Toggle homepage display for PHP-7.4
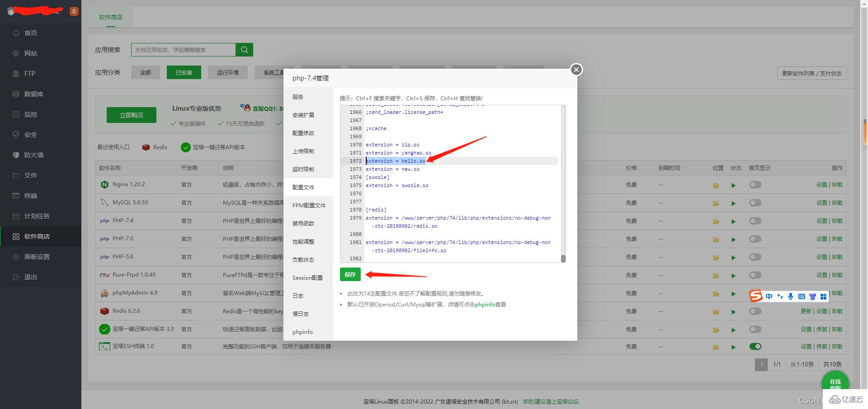Image resolution: width=868 pixels, height=409 pixels. pos(755,221)
